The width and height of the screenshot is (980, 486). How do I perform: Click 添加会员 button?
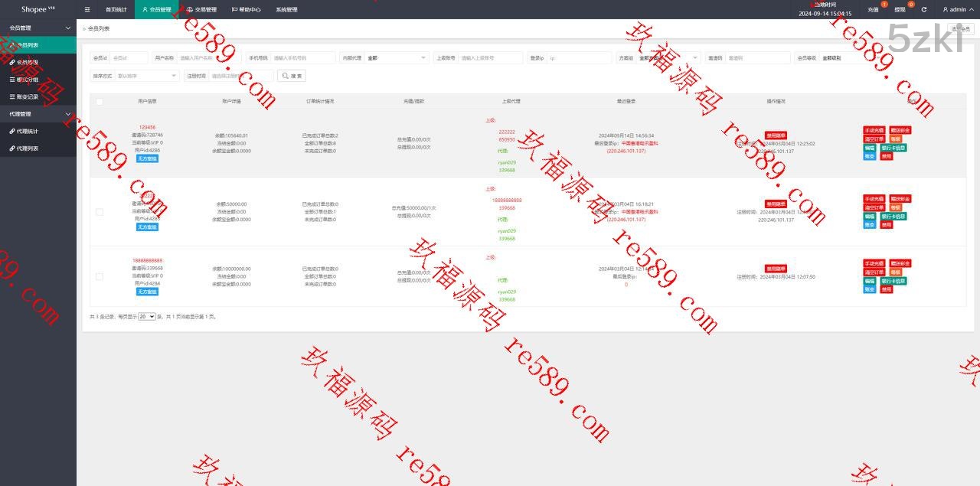click(961, 29)
